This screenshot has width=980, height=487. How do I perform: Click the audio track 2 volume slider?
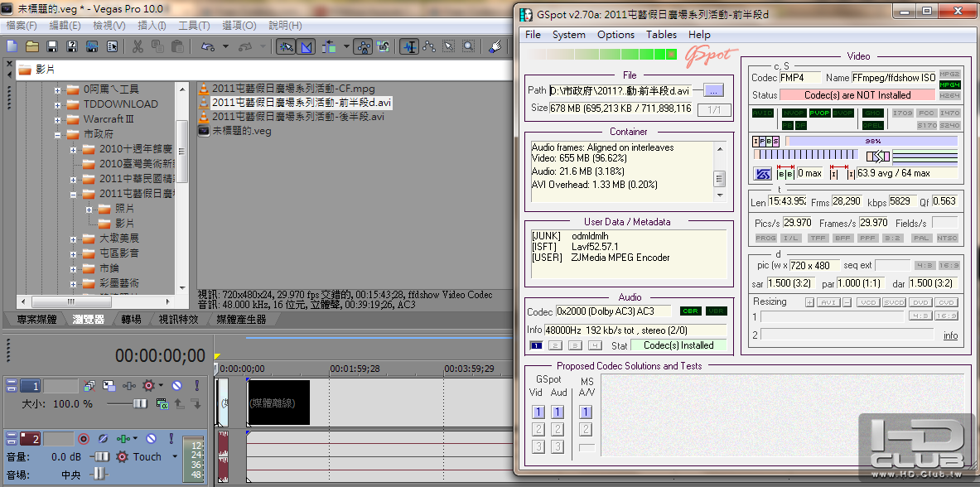pyautogui.click(x=100, y=457)
